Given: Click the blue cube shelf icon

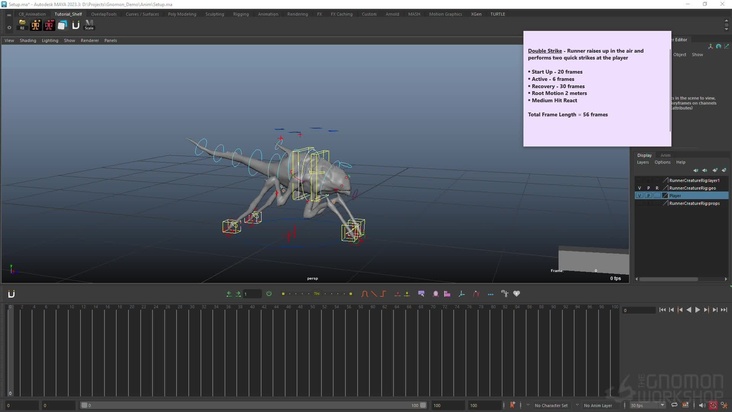Looking at the screenshot, I should 62,25.
